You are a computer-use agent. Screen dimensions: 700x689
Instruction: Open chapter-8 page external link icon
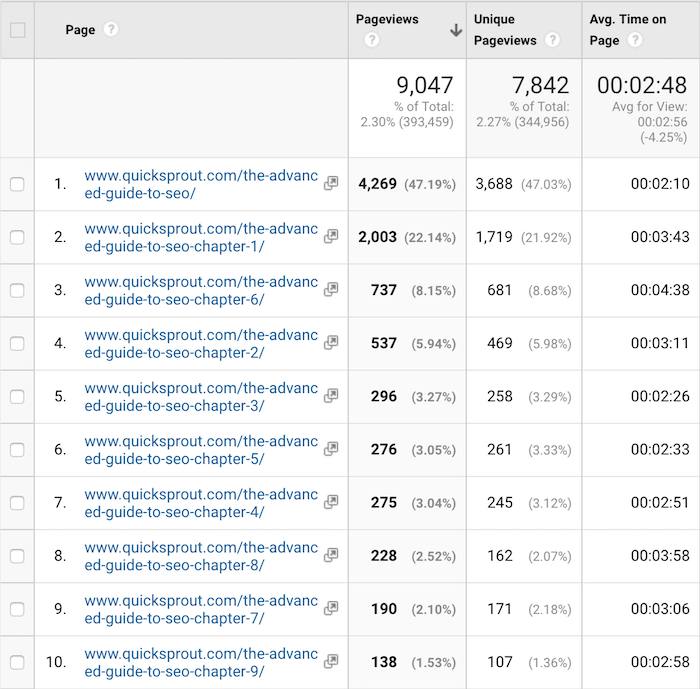[x=331, y=555]
